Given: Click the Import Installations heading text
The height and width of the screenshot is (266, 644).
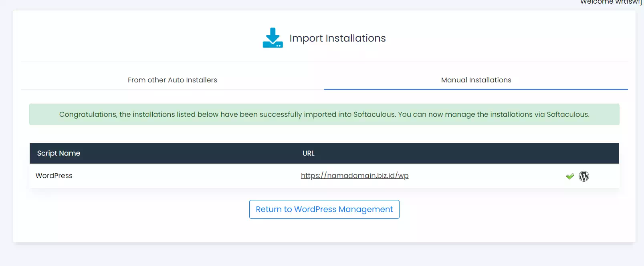Looking at the screenshot, I should (337, 38).
